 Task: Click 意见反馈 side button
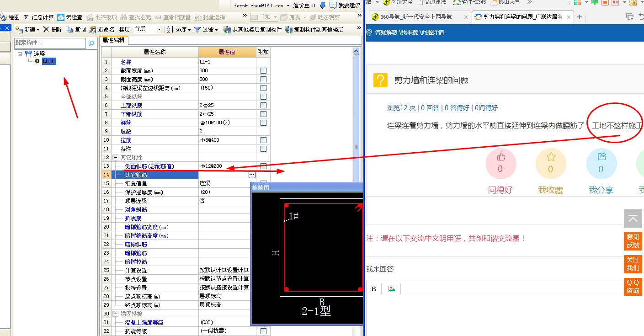click(x=633, y=241)
